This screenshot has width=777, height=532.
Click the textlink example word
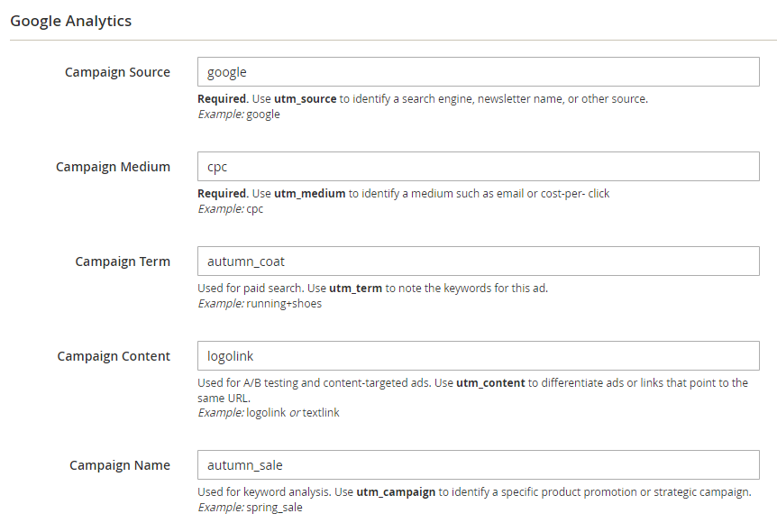point(321,412)
